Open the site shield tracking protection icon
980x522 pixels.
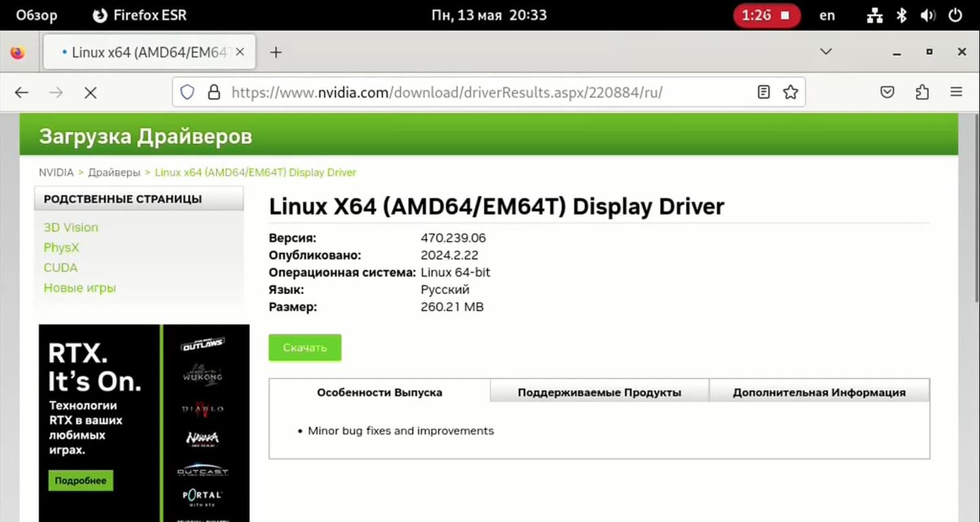(x=187, y=92)
